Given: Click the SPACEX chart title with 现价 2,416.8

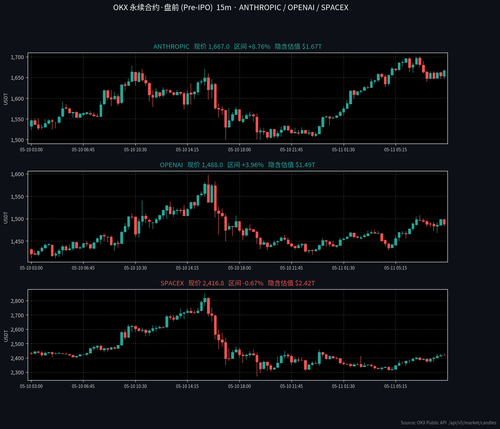Looking at the screenshot, I should (x=237, y=283).
